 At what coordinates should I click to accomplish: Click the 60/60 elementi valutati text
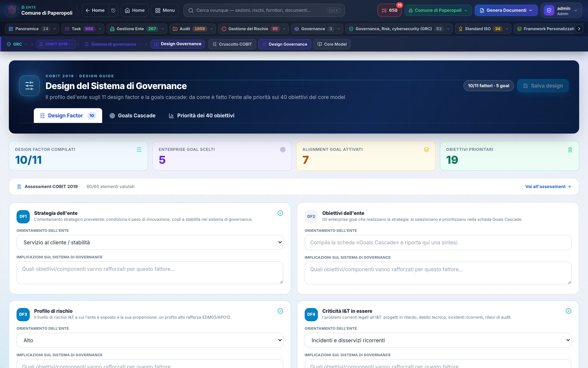pyautogui.click(x=110, y=186)
